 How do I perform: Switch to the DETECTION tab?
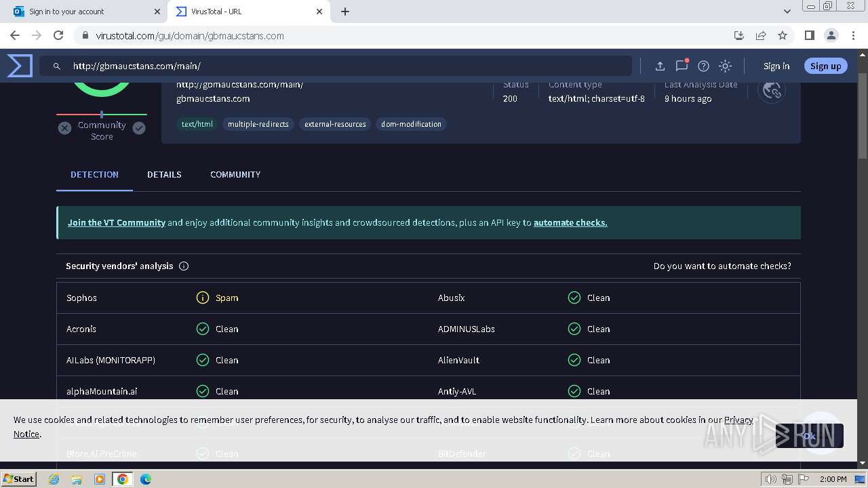click(94, 175)
